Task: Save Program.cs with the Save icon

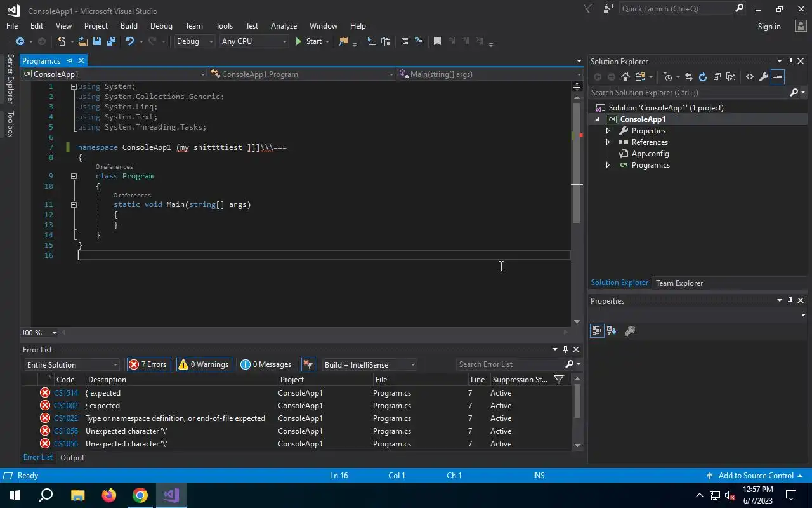Action: 97,41
